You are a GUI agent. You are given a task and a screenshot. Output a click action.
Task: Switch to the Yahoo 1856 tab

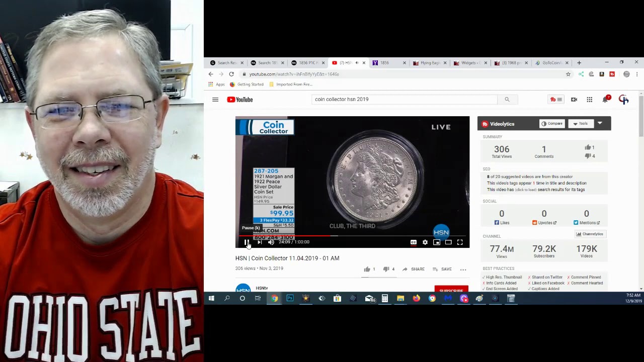coord(388,63)
